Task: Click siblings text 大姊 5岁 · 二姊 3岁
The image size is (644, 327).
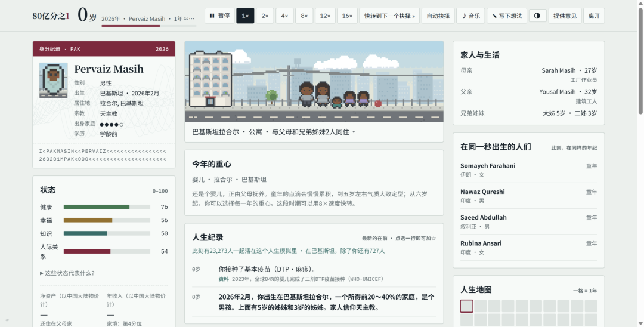Action: pos(569,113)
